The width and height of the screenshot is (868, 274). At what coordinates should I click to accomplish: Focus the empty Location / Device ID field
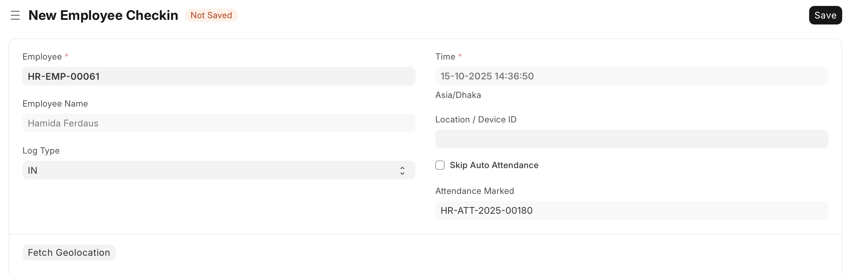tap(631, 139)
